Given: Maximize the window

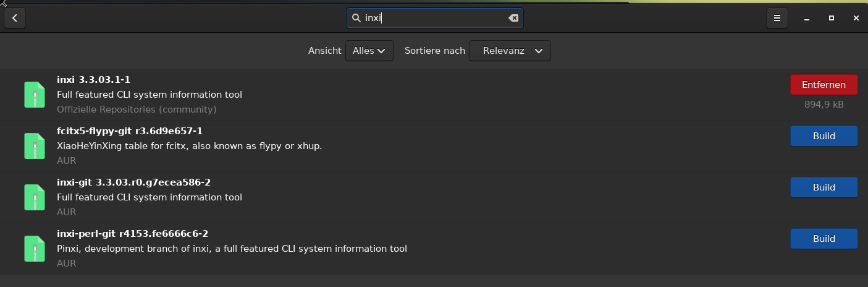Looking at the screenshot, I should [x=832, y=18].
